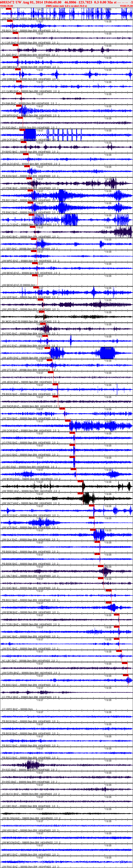
Task: Select the CC CLCV EHZ trace label
Action: tap(31, 225)
